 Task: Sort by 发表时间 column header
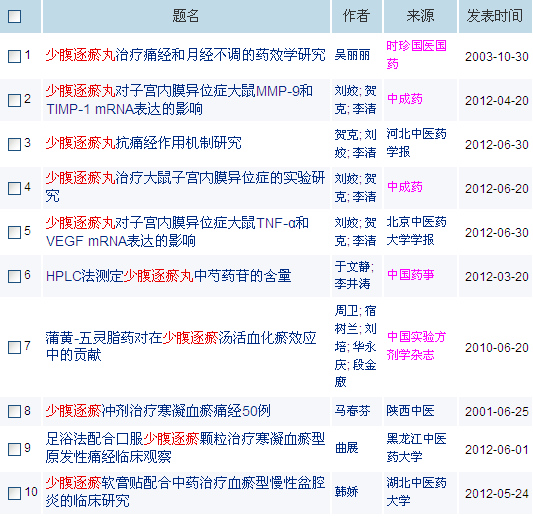[x=495, y=16]
